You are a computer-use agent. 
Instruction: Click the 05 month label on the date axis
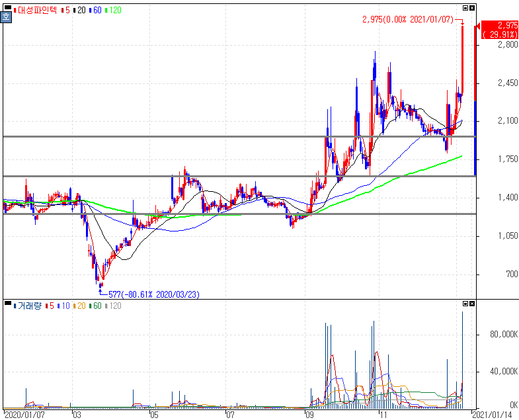(154, 415)
